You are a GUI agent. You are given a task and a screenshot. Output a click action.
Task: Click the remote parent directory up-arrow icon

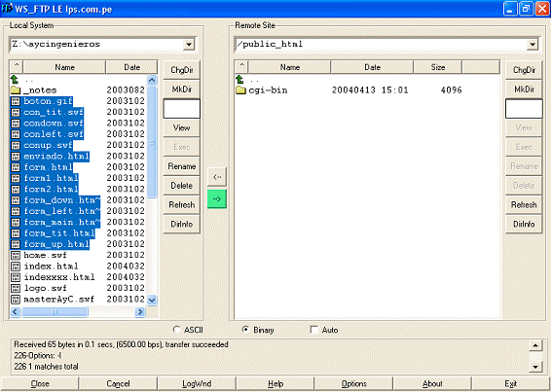(x=240, y=80)
